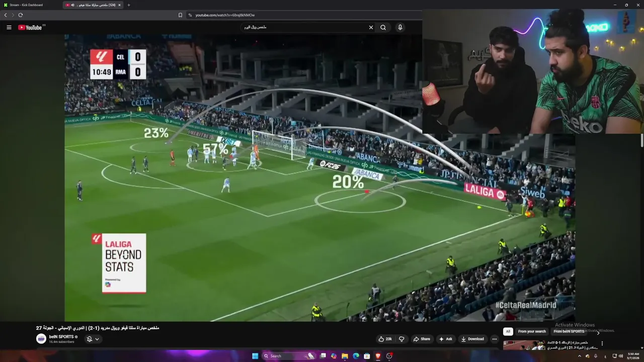Image resolution: width=644 pixels, height=362 pixels.
Task: Open input language indicator in system tray
Action: click(605, 356)
